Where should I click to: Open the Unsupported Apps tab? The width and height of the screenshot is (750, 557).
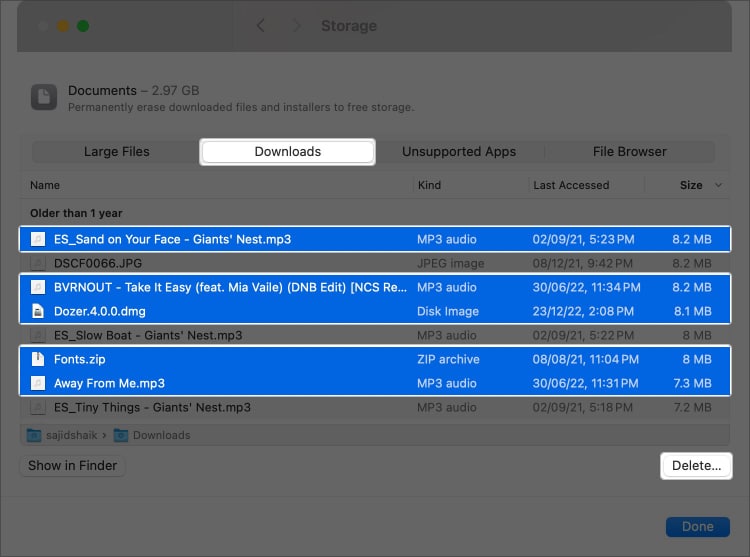[x=459, y=152]
